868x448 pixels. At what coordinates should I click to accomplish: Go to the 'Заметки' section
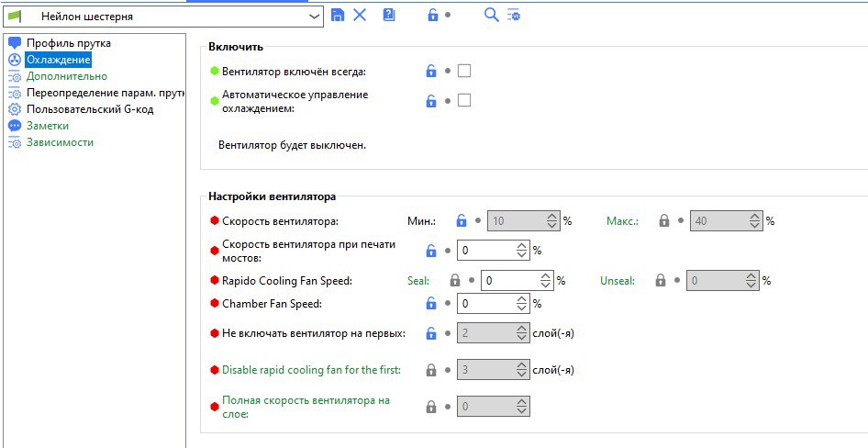48,126
